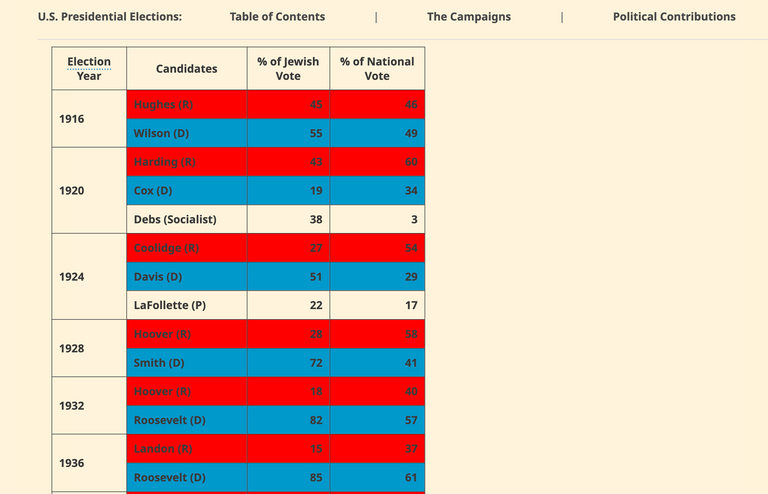Select the % of Jewish Vote header
This screenshot has width=768, height=494.
tap(288, 69)
